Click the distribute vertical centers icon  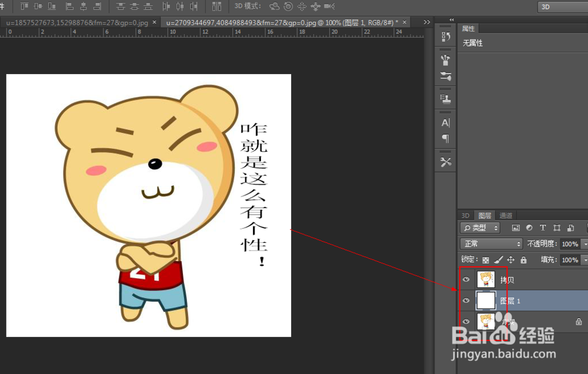pyautogui.click(x=134, y=6)
